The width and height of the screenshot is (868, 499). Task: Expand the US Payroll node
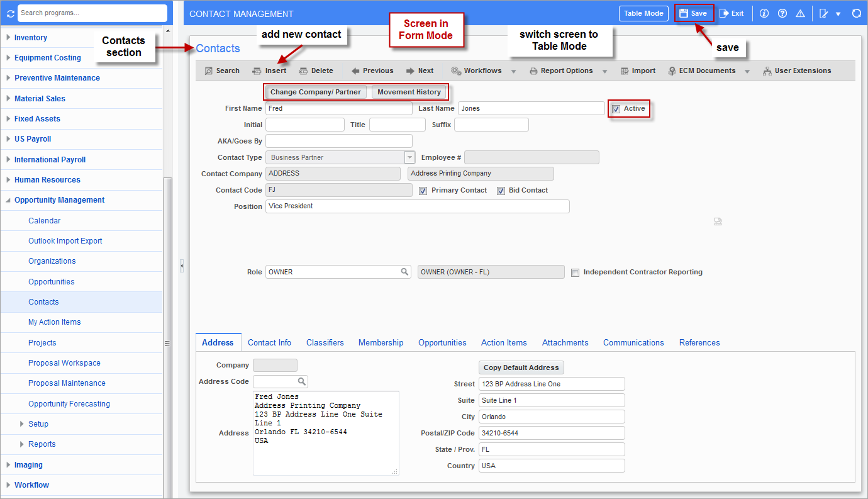click(x=8, y=139)
